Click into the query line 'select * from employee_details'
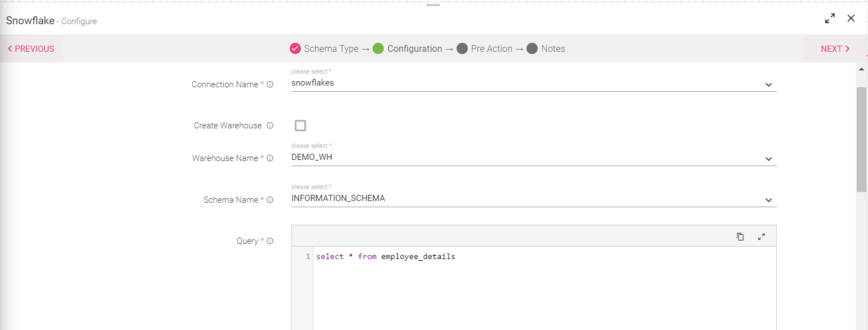868x330 pixels. pyautogui.click(x=386, y=257)
